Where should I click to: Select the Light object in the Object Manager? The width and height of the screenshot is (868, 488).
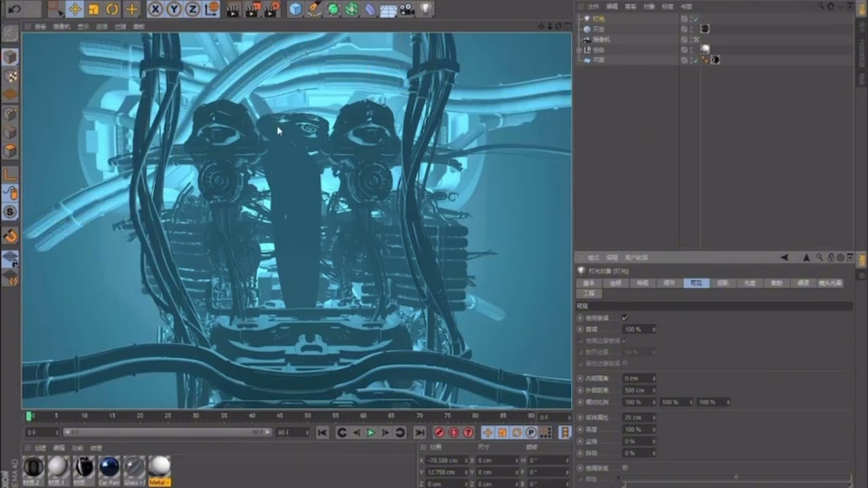(598, 19)
